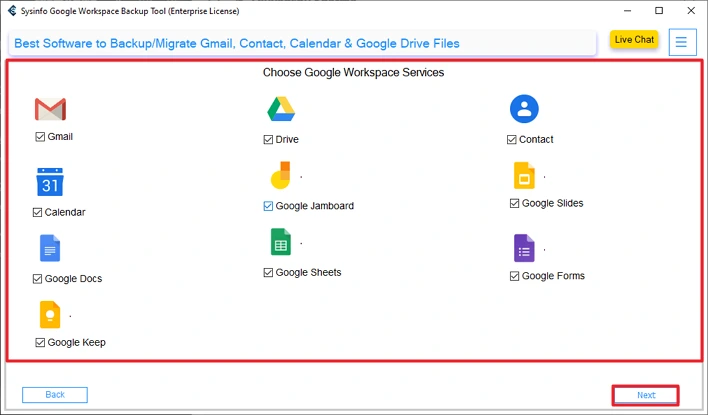Toggle the Google Docs checkbox
This screenshot has width=708, height=415.
point(37,279)
